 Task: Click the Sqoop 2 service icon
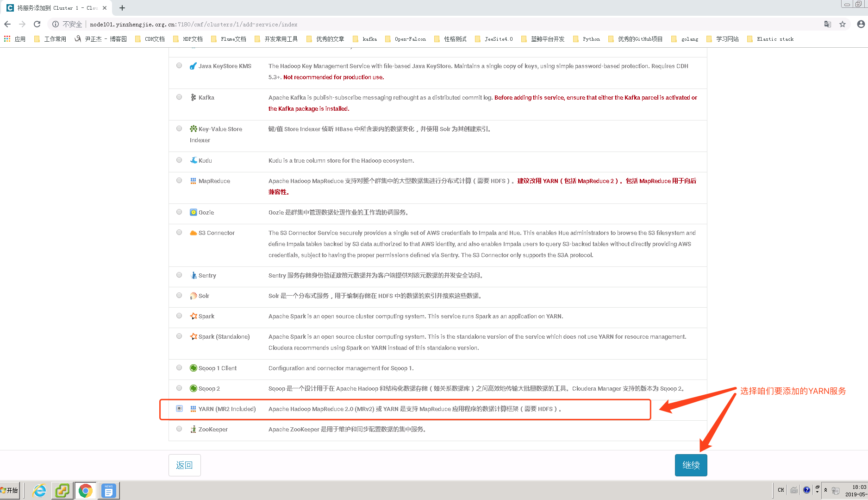pyautogui.click(x=194, y=388)
